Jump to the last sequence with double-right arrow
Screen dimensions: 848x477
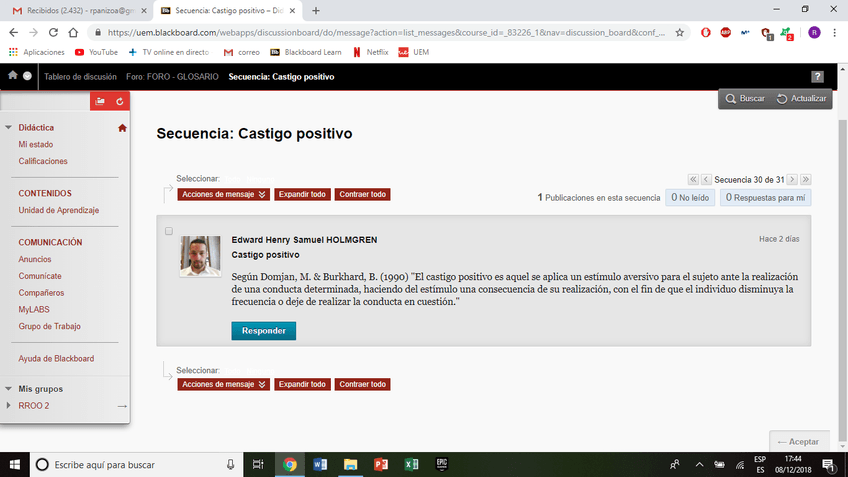tap(805, 180)
